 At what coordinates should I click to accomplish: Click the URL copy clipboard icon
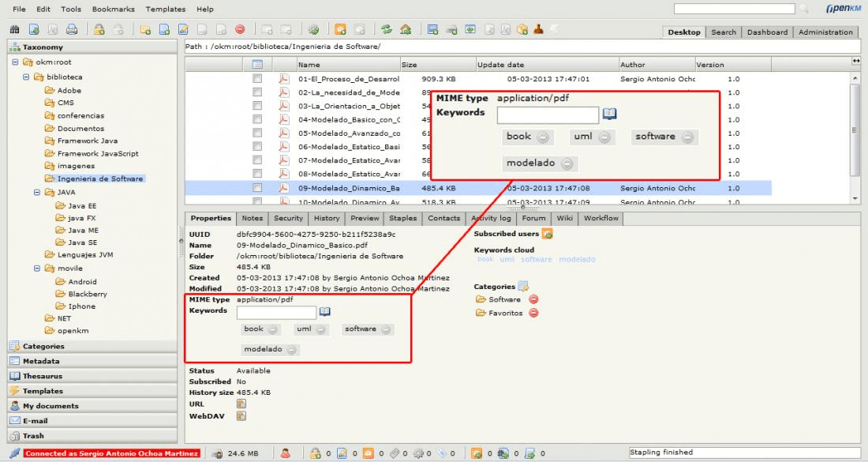[241, 404]
